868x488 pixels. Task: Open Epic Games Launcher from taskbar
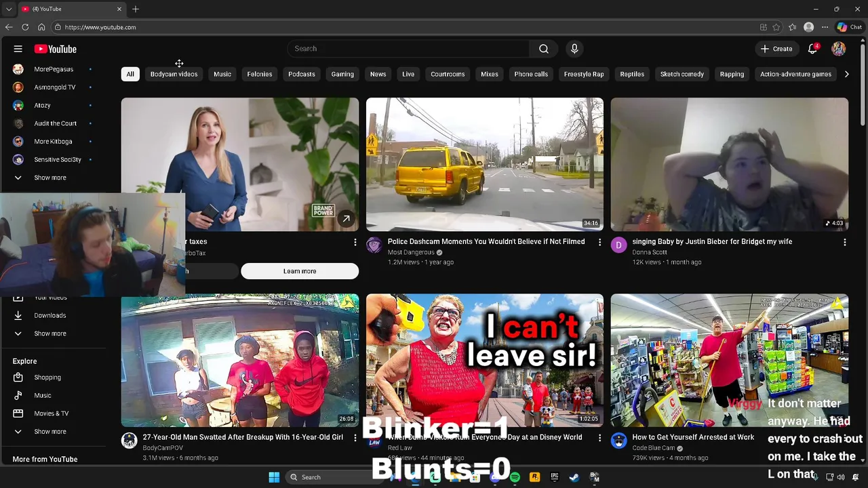(x=554, y=477)
